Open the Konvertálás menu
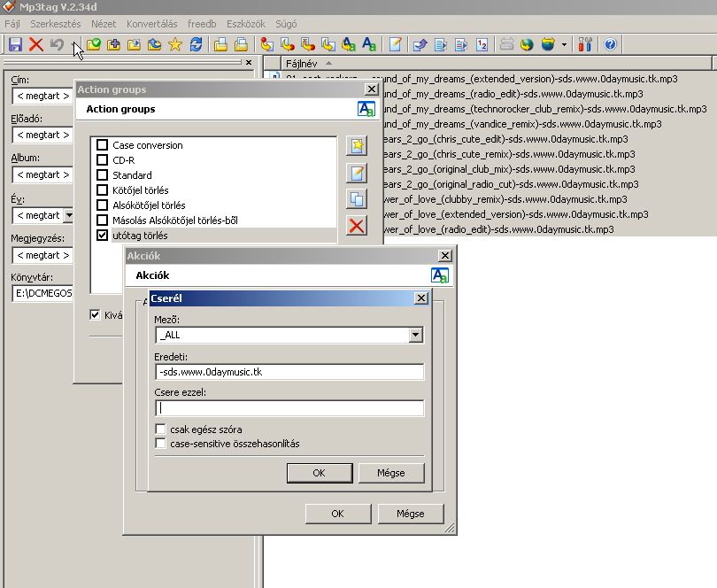 [150, 23]
